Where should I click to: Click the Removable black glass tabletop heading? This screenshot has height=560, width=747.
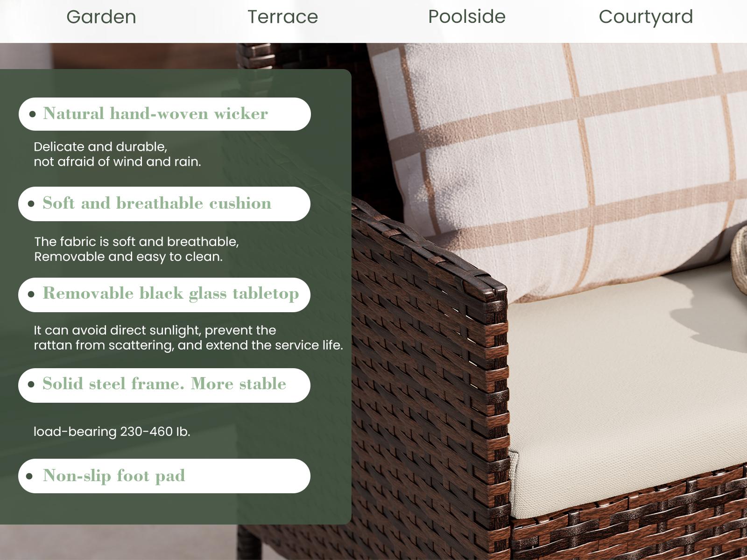point(171,294)
